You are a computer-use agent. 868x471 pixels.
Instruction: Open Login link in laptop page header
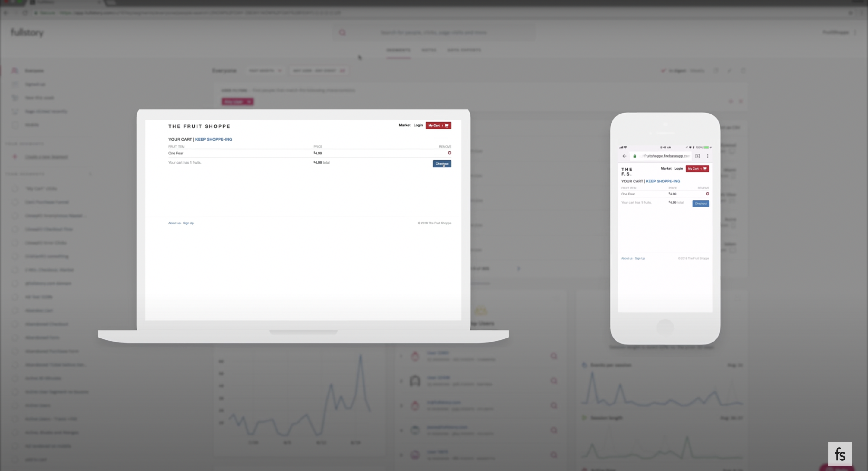[418, 125]
